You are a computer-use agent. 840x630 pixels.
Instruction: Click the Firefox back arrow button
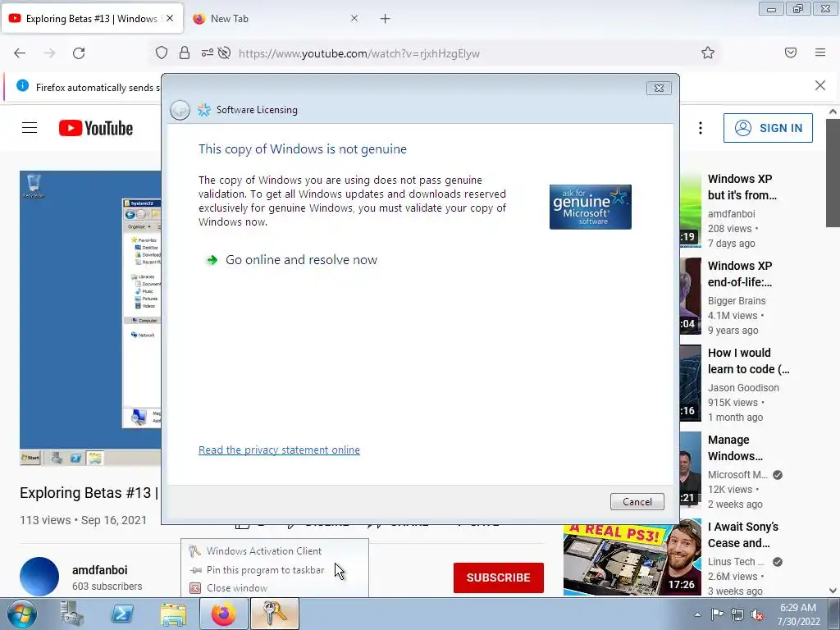20,53
